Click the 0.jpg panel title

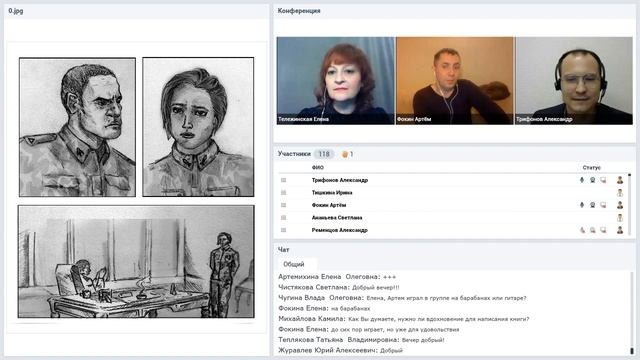click(x=16, y=11)
